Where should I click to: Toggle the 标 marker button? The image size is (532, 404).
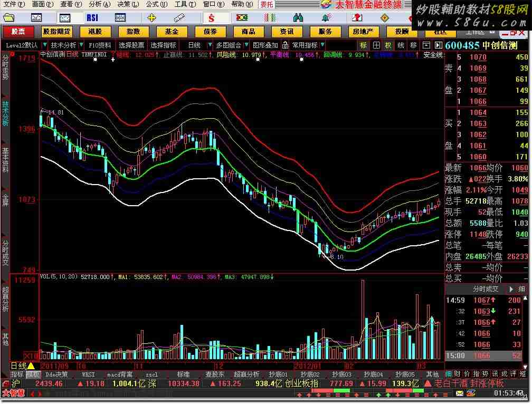363,45
